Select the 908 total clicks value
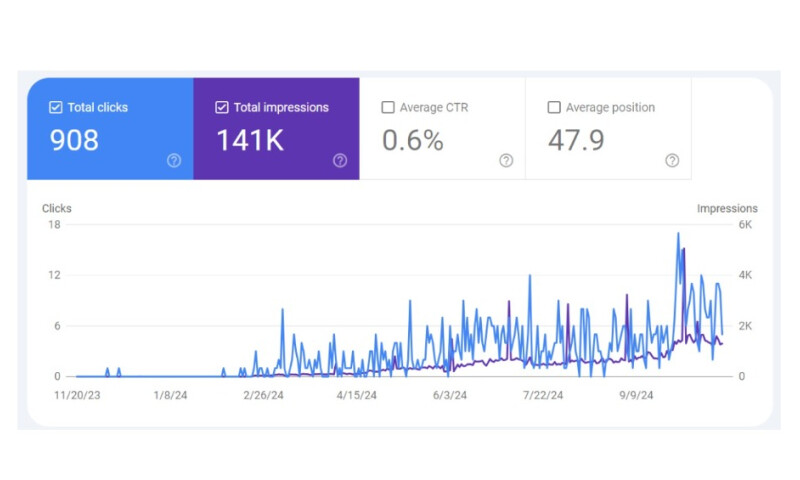This screenshot has height=480, width=800. (x=75, y=140)
